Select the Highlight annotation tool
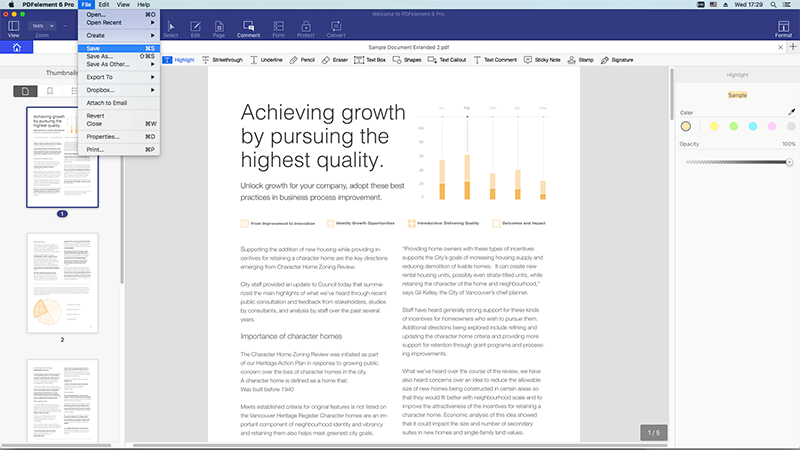800x450 pixels. click(x=179, y=60)
